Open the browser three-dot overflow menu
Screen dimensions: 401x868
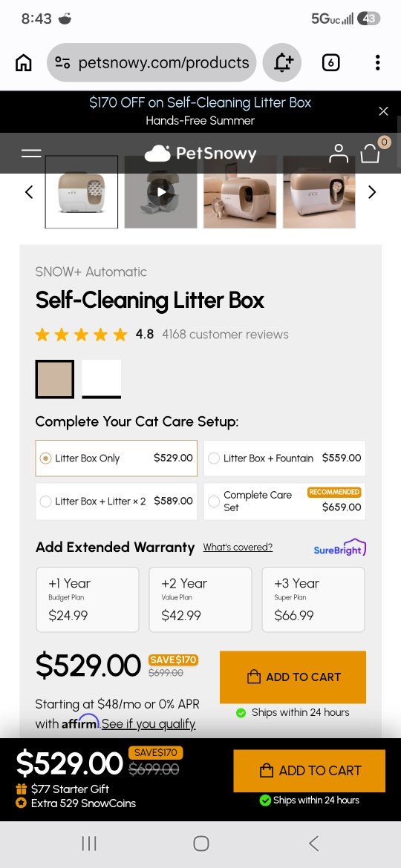[377, 62]
